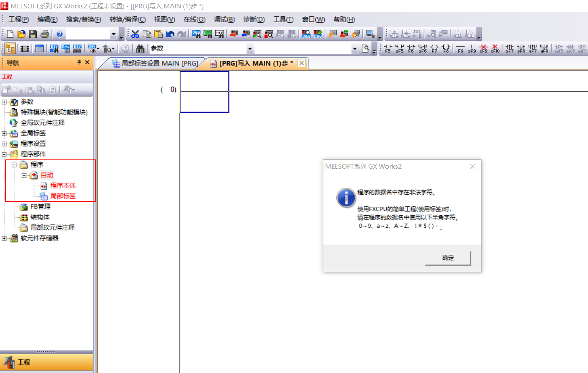This screenshot has height=373, width=588.
Task: Click the Save project icon
Action: (33, 34)
